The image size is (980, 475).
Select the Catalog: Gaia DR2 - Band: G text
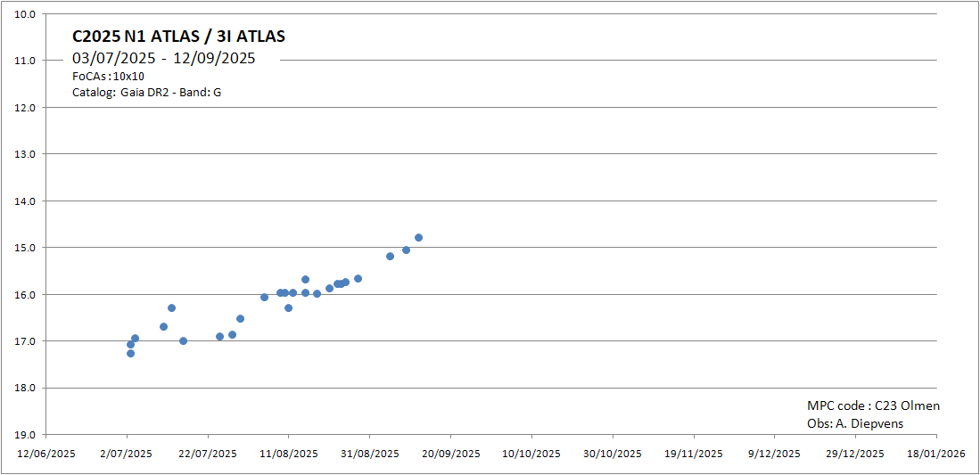[x=146, y=92]
